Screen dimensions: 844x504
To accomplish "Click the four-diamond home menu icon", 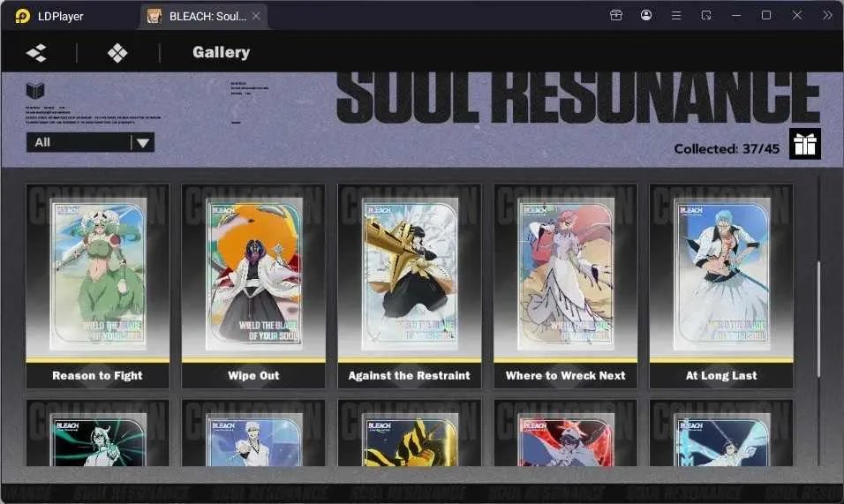I will [x=117, y=53].
